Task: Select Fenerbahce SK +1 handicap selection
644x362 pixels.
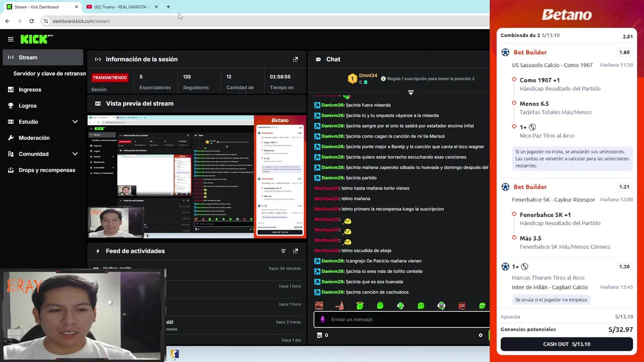Action: coord(545,215)
